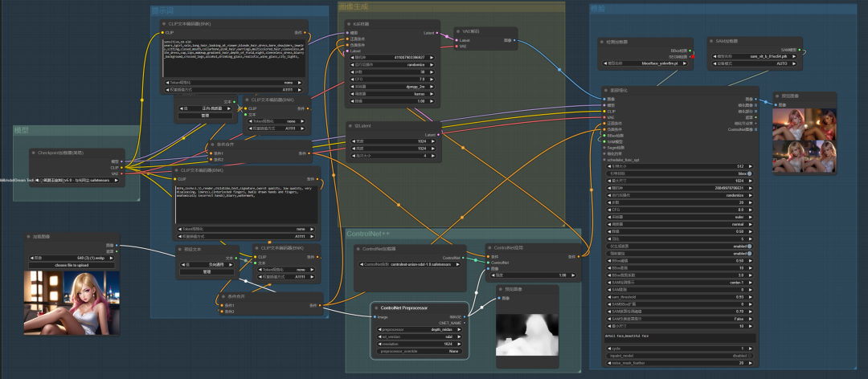Click the SAM模型 output socket on SAM加载器
868x379 pixels.
pos(800,50)
